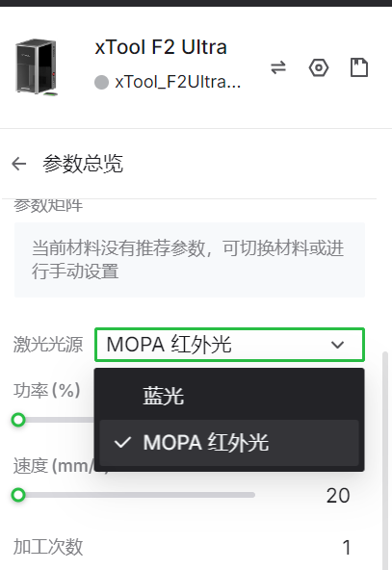The height and width of the screenshot is (570, 392).
Task: Click the 参数总览 header title
Action: (83, 164)
